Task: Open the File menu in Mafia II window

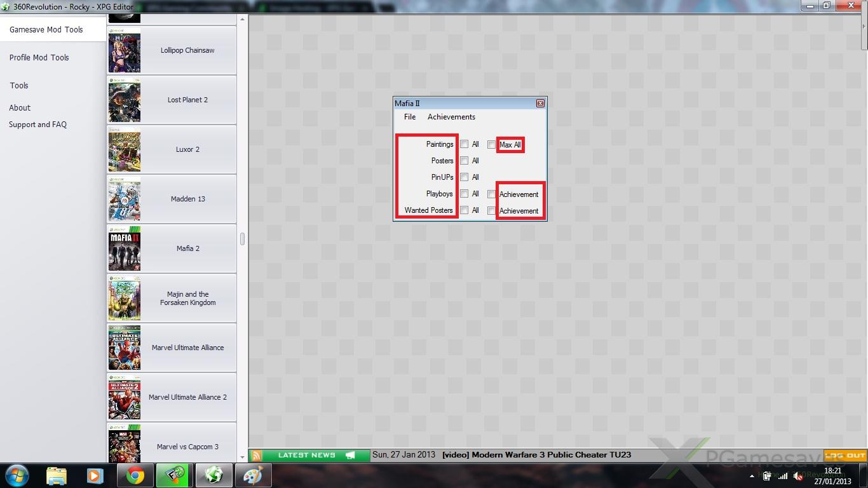Action: pos(410,117)
